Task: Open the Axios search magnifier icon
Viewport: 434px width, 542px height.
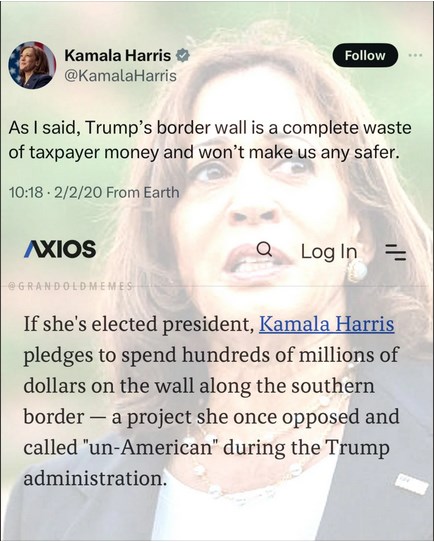Action: (x=265, y=249)
